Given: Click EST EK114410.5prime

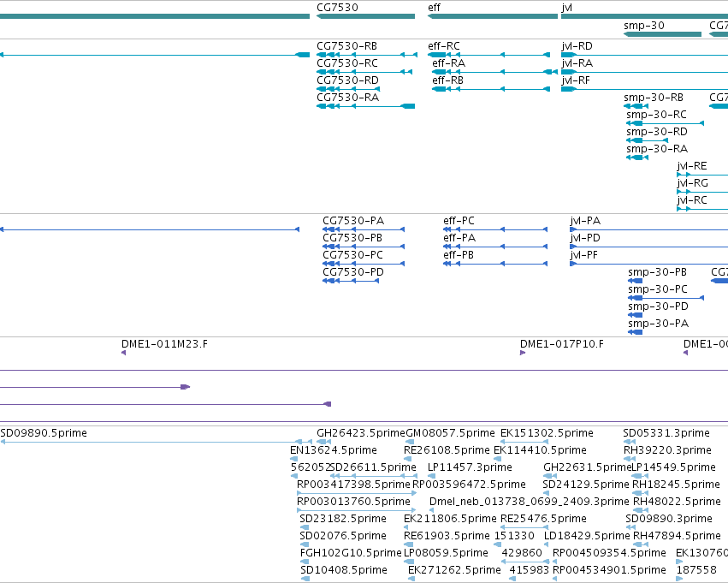Looking at the screenshot, I should (x=540, y=450).
